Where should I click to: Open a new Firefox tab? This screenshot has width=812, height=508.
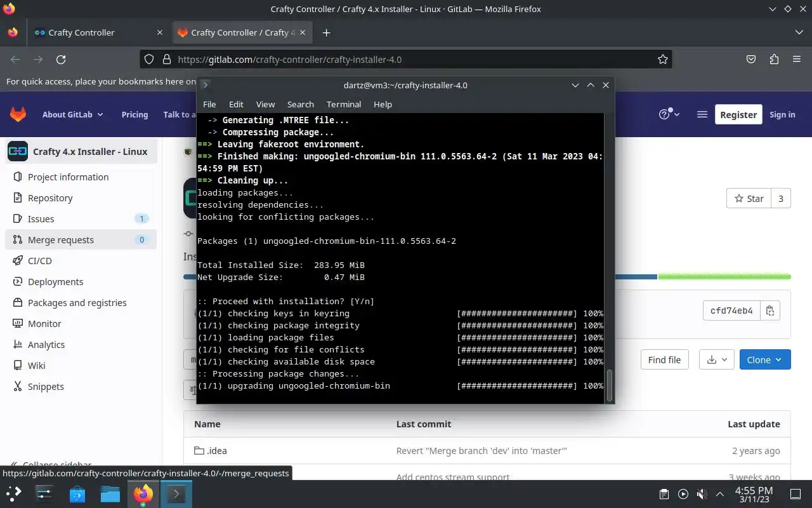(326, 32)
